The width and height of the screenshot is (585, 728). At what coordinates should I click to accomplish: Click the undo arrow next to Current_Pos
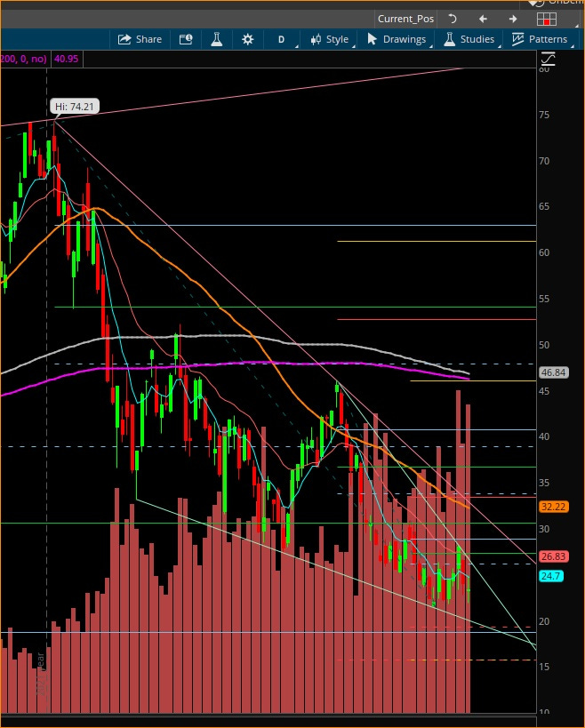pyautogui.click(x=453, y=19)
